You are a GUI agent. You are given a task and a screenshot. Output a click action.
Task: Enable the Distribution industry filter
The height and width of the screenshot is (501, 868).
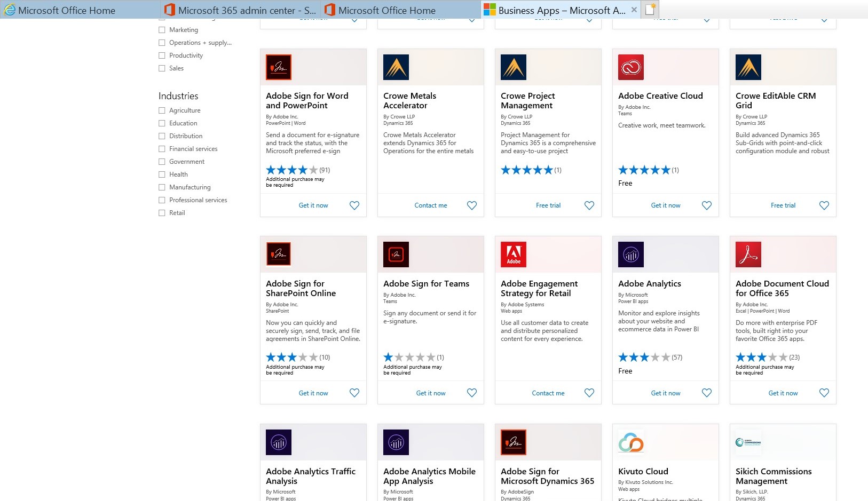(162, 136)
